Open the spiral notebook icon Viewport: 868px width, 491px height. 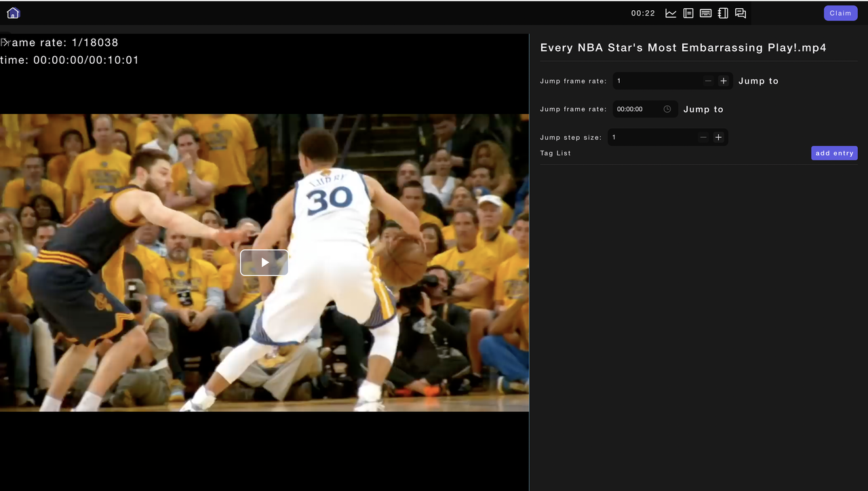(x=723, y=13)
